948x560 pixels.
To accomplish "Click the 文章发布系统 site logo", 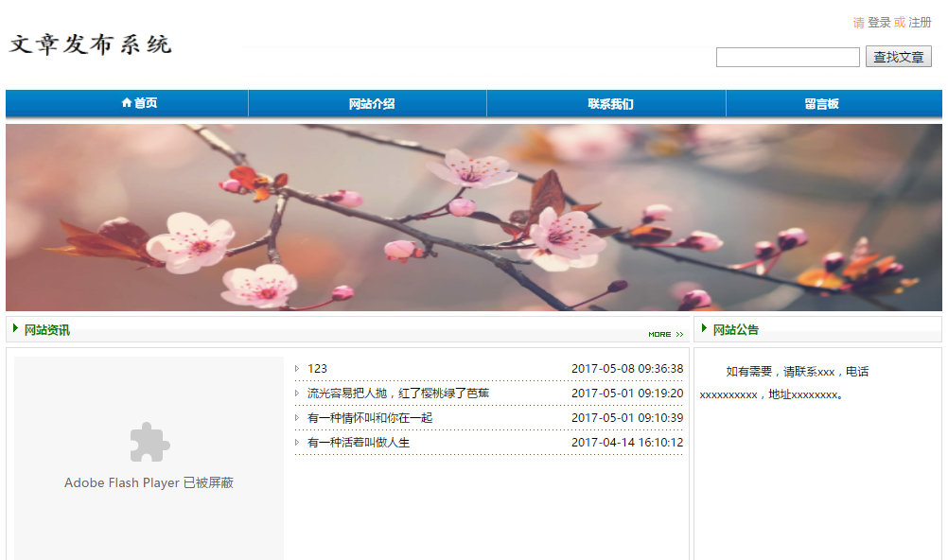I will [91, 44].
